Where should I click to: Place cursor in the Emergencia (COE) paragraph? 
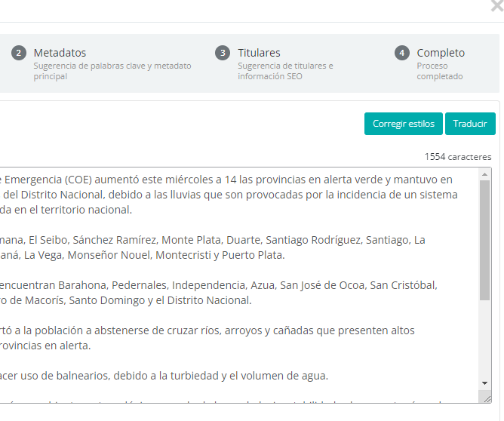pyautogui.click(x=226, y=195)
